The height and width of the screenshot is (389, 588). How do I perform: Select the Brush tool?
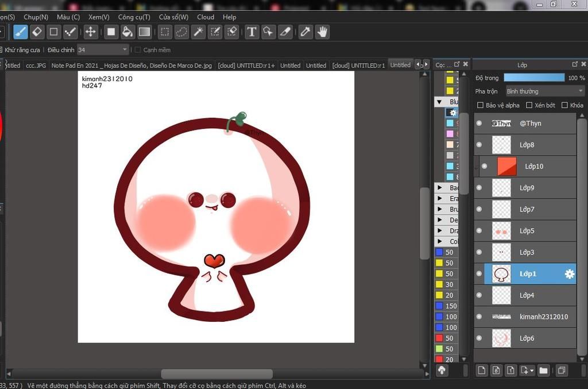click(x=21, y=32)
